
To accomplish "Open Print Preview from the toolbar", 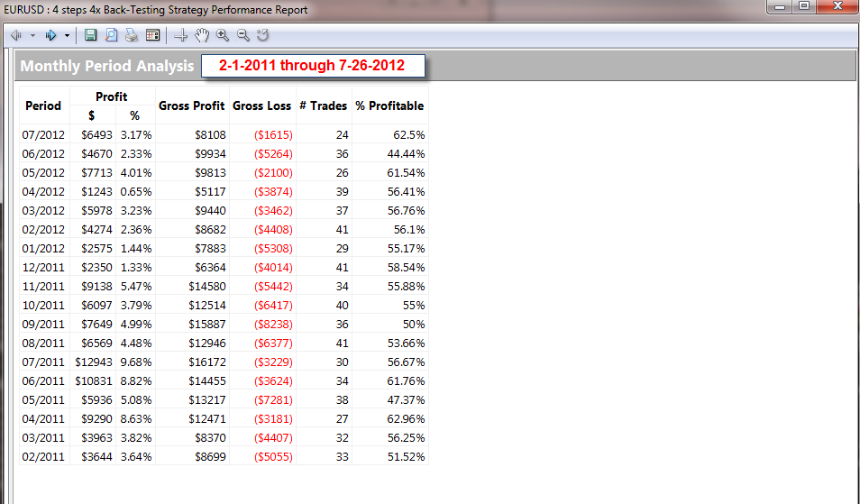I will (x=111, y=35).
